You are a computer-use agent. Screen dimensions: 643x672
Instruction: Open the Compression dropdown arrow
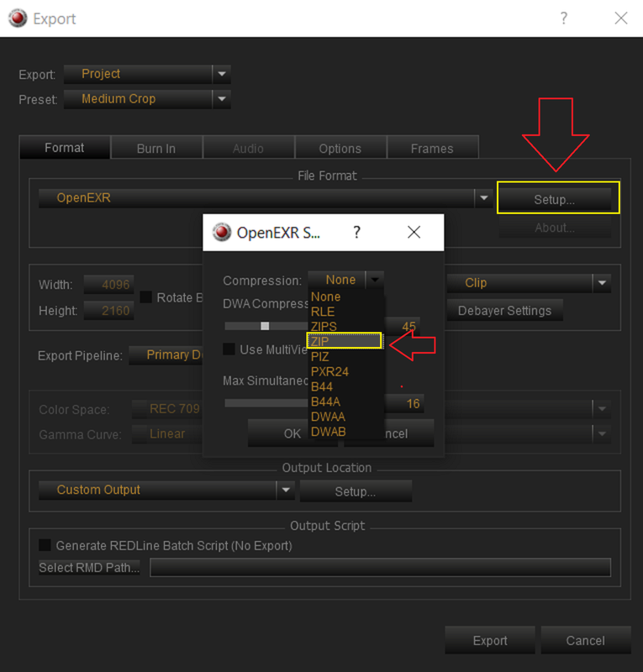tap(375, 280)
